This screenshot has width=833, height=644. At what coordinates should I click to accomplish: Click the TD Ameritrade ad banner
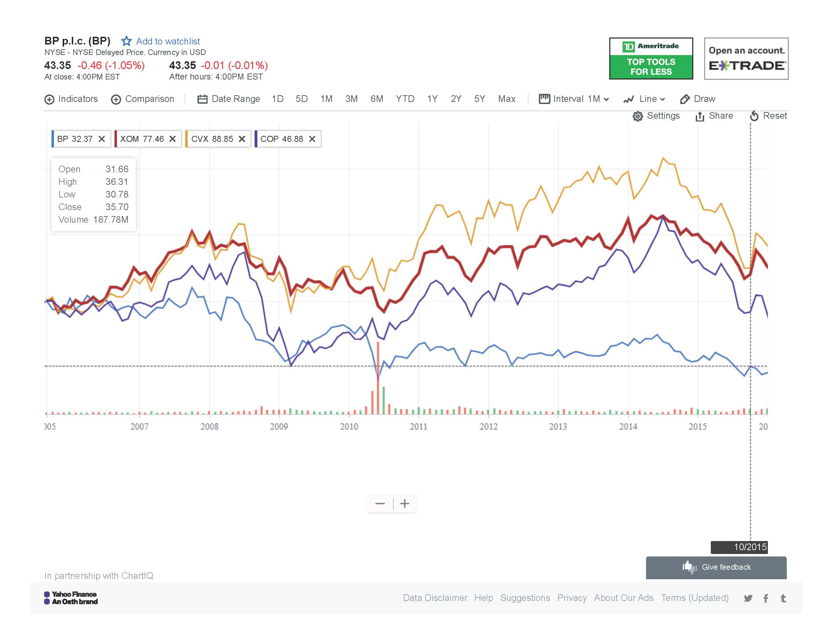[651, 58]
